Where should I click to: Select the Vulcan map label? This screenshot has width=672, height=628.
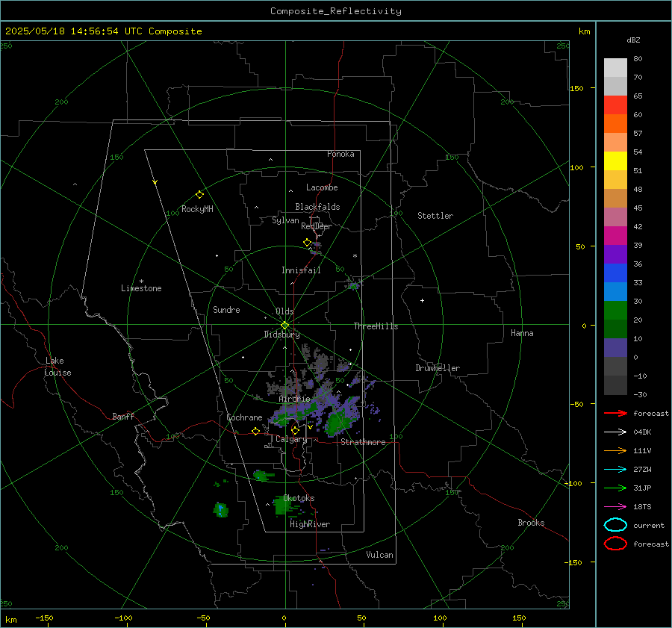(x=380, y=555)
